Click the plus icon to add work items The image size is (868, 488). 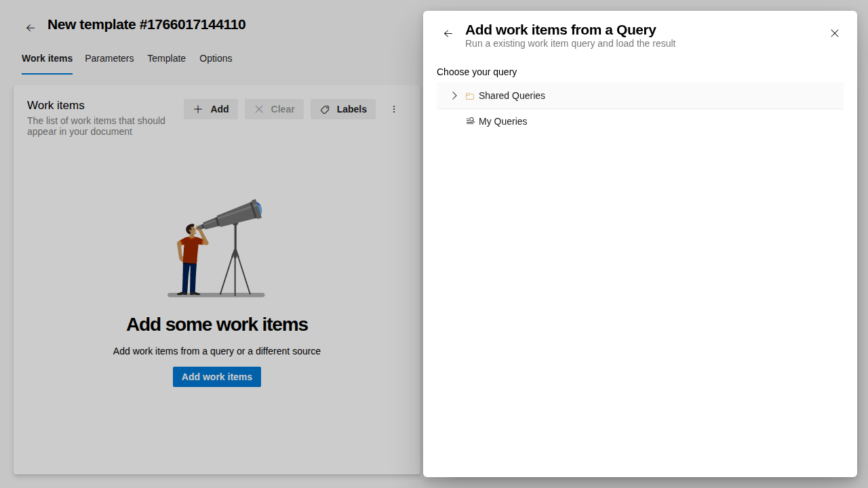[x=197, y=109]
